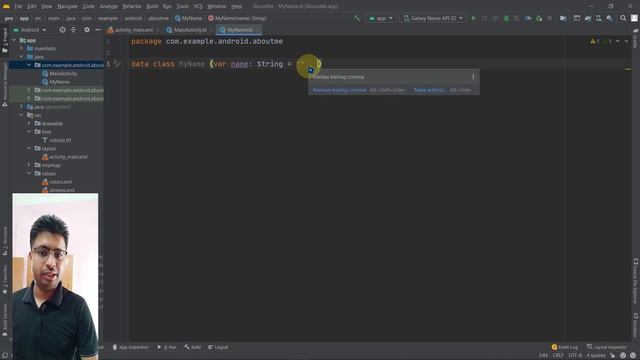Open the Build menu
Screen dimensions: 640x360
click(152, 6)
